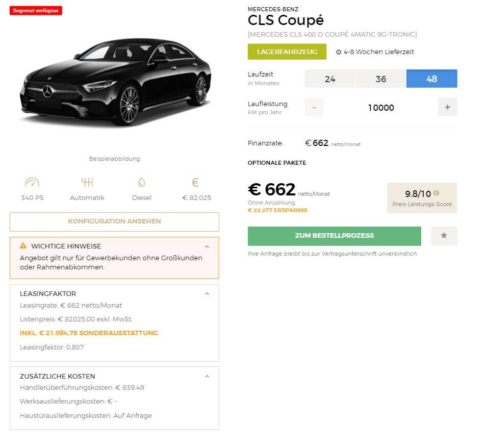Select 24 months Laufzeit

point(330,79)
